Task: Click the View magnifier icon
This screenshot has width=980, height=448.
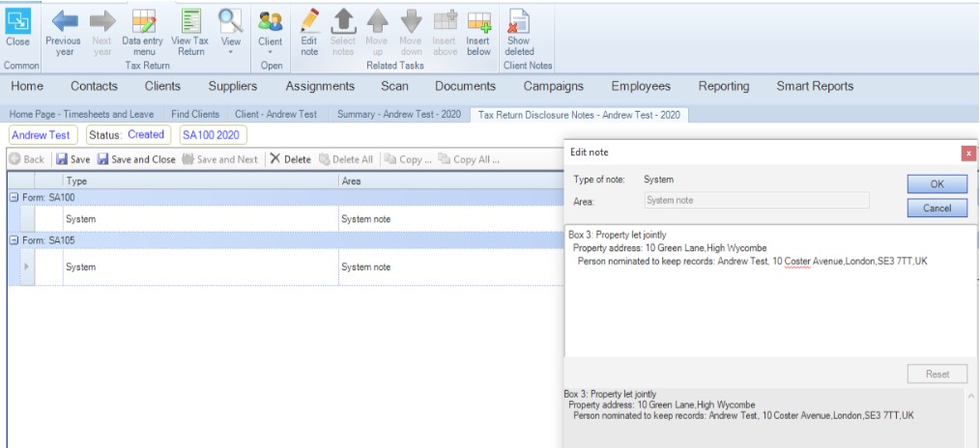Action: click(x=230, y=21)
